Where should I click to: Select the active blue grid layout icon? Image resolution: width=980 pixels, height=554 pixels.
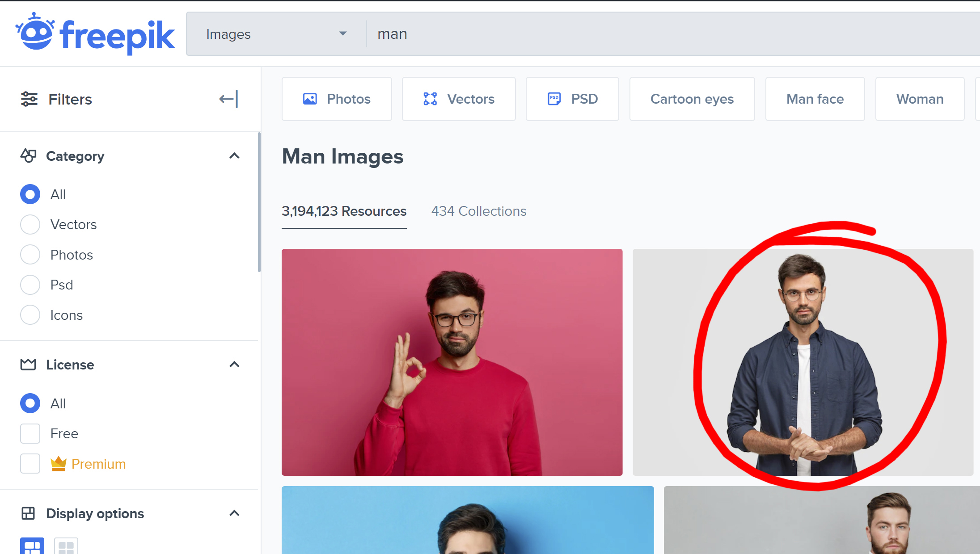pos(32,546)
